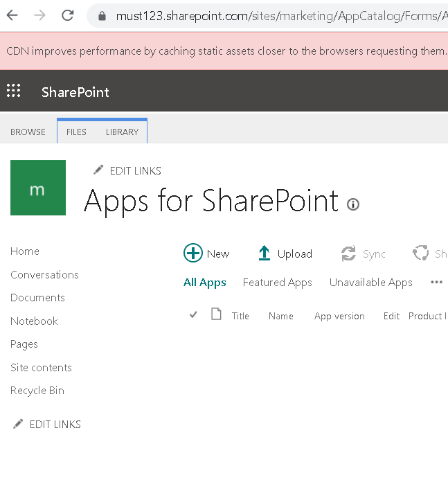448x489 pixels.
Task: Open the app launcher waffle icon
Action: 14,91
